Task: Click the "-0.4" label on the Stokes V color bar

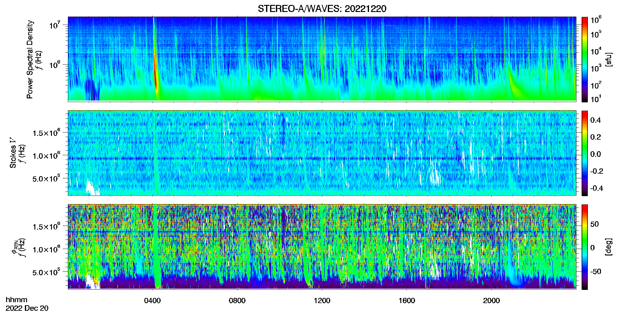Action: pos(596,188)
